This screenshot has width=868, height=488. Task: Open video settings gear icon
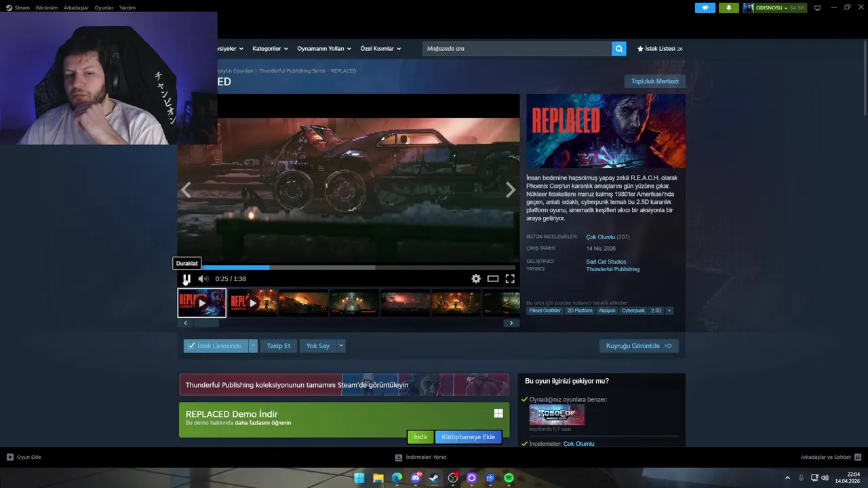pyautogui.click(x=476, y=279)
